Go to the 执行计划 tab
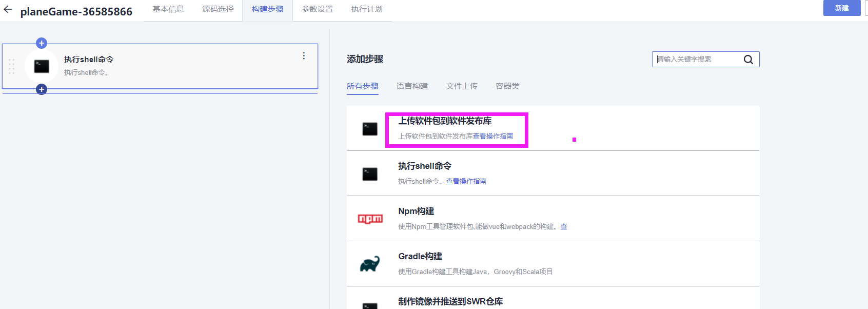 click(367, 9)
